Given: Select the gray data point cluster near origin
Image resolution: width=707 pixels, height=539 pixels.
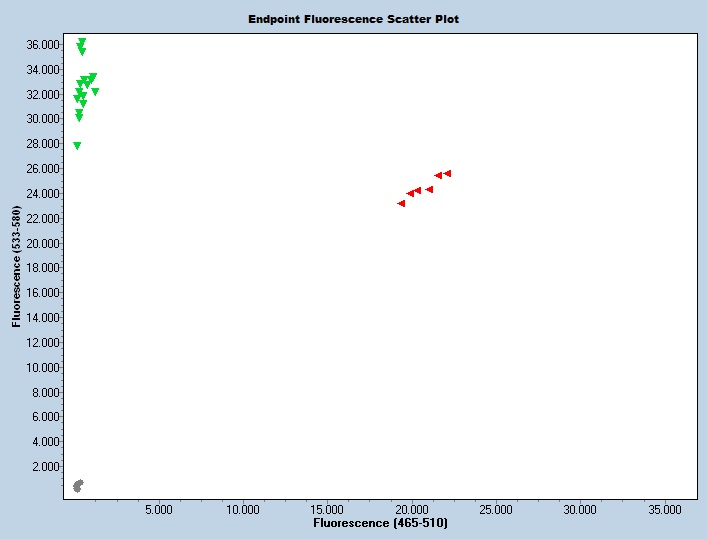Looking at the screenshot, I should tap(78, 486).
